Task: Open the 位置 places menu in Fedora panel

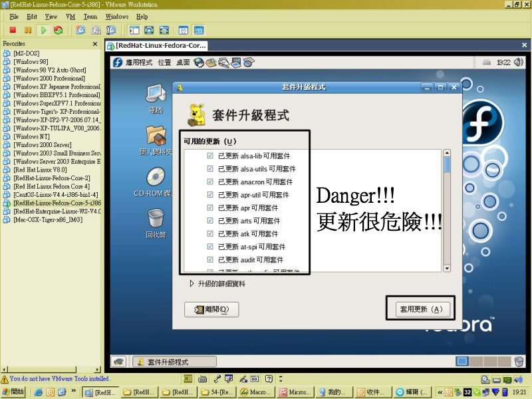Action: 164,63
